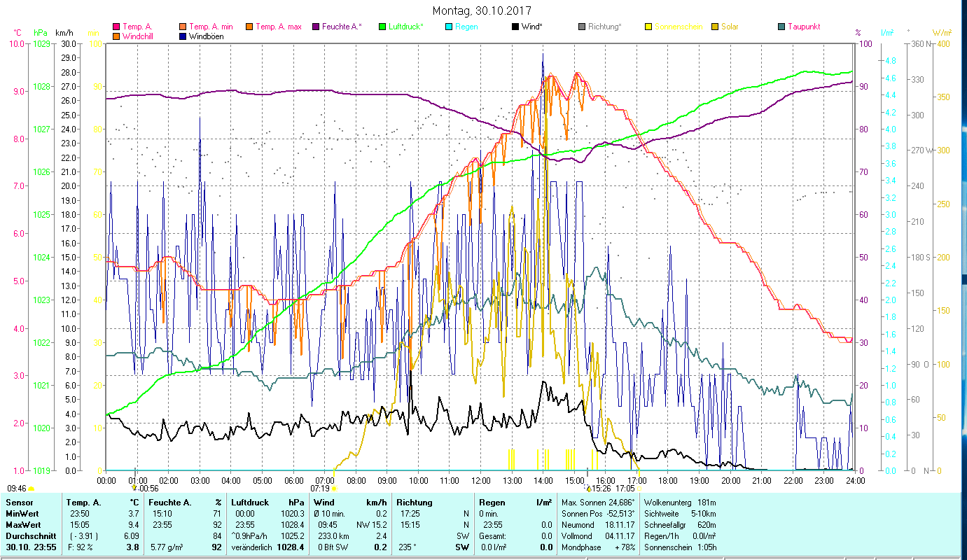Click the black Wind legend square
967x560 pixels.
[515, 27]
